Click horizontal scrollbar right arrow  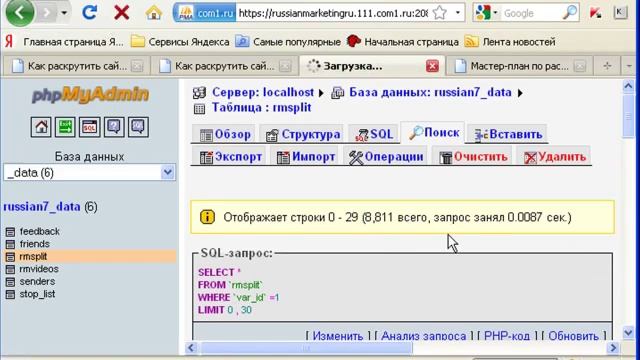pos(613,348)
